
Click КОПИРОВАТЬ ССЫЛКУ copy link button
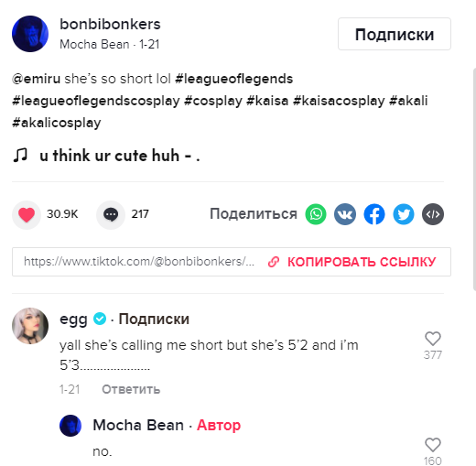(x=352, y=262)
